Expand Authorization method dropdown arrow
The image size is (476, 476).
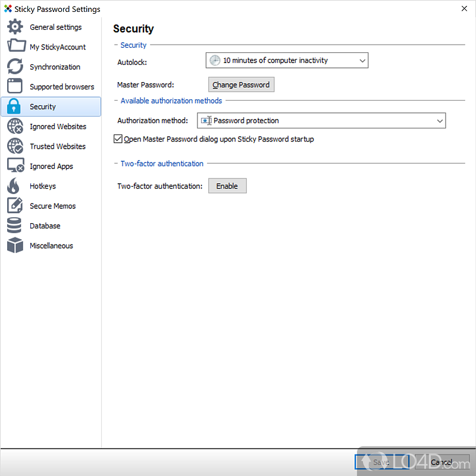coord(440,121)
